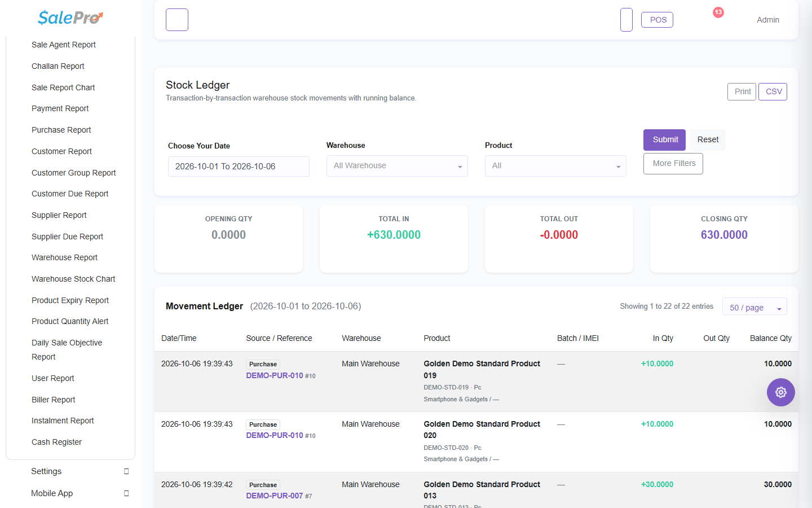This screenshot has height=508, width=812.
Task: Open Cash Register in sidebar
Action: [57, 442]
